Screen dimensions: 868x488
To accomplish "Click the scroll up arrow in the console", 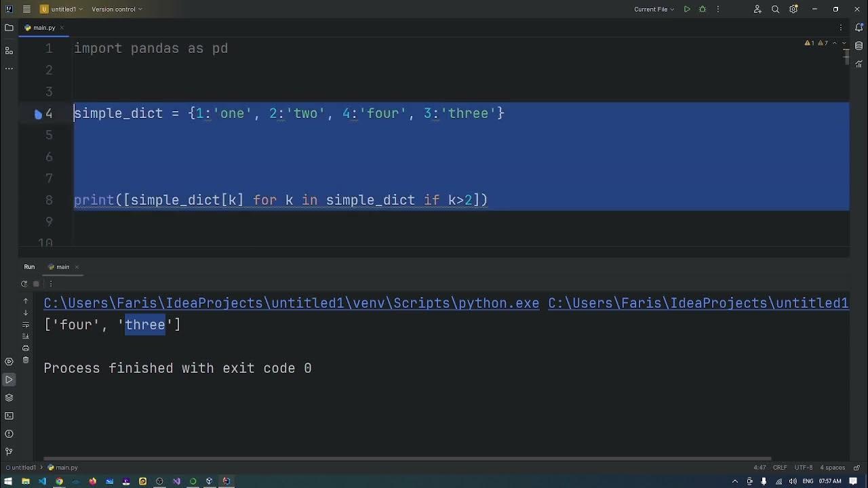I will 26,301.
